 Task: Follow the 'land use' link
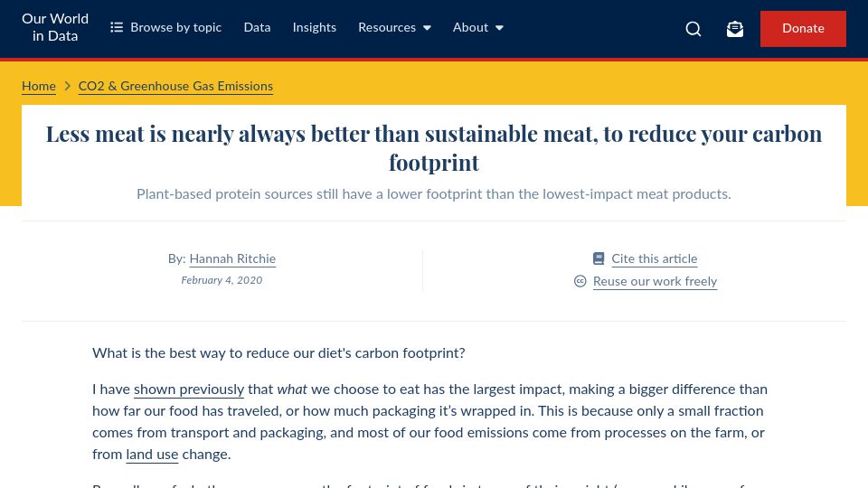[152, 455]
